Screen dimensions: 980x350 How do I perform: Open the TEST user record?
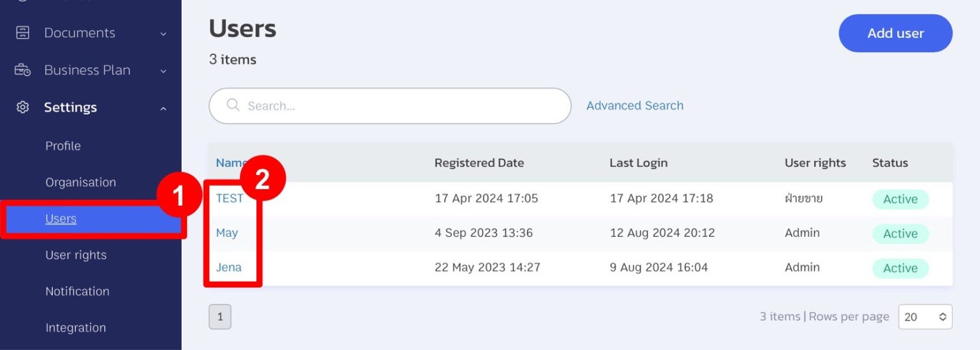tap(229, 198)
